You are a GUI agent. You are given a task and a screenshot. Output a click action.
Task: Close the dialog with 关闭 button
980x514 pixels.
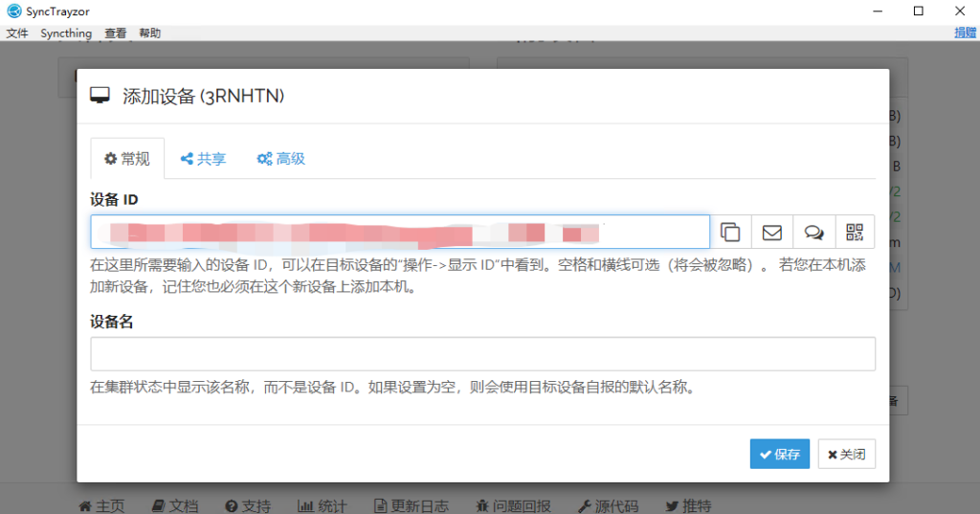click(846, 454)
